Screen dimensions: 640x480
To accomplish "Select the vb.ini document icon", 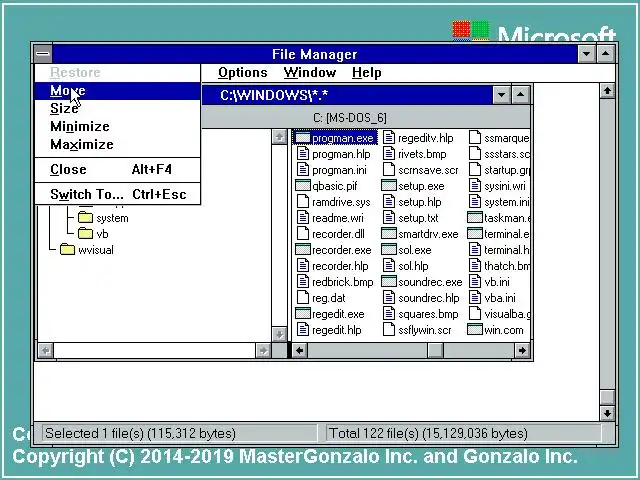I will pos(475,282).
